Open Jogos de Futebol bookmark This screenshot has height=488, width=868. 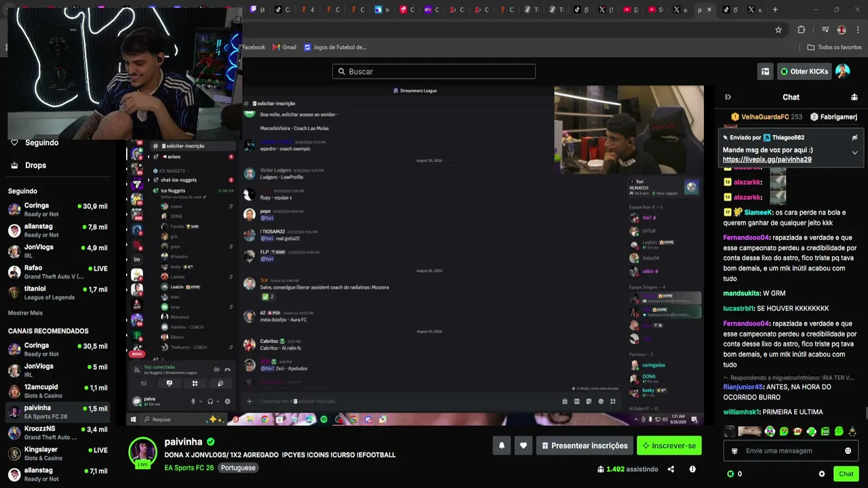[335, 47]
